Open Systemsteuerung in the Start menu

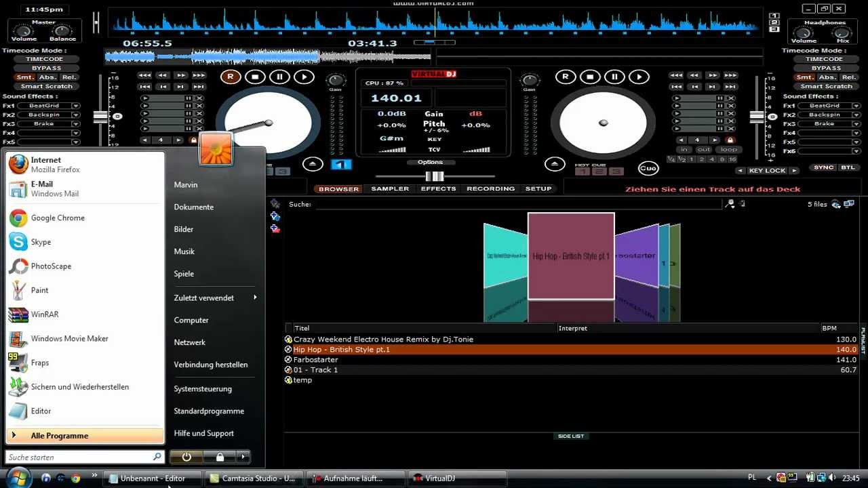coord(203,389)
